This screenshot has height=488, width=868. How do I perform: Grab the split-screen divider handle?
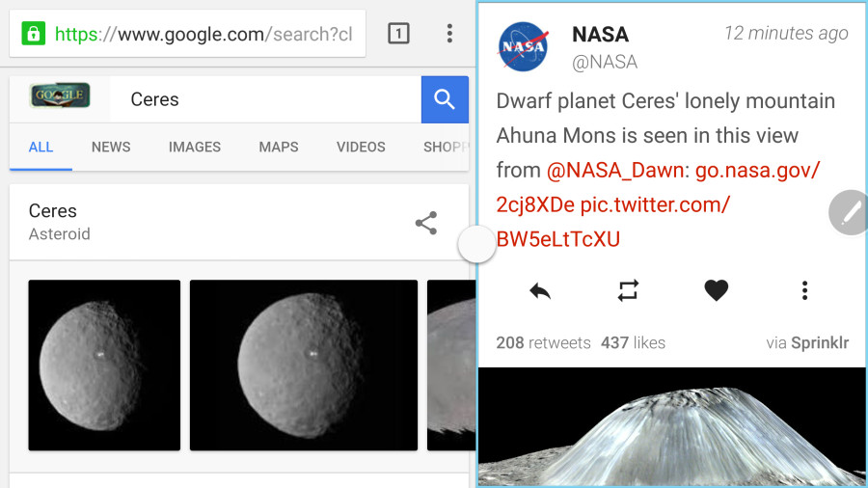pyautogui.click(x=476, y=244)
